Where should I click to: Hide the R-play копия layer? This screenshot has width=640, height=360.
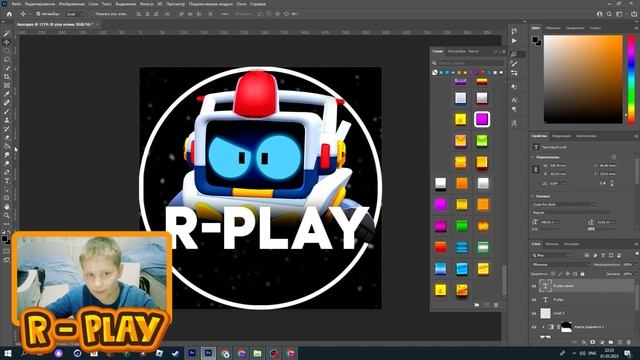point(534,286)
